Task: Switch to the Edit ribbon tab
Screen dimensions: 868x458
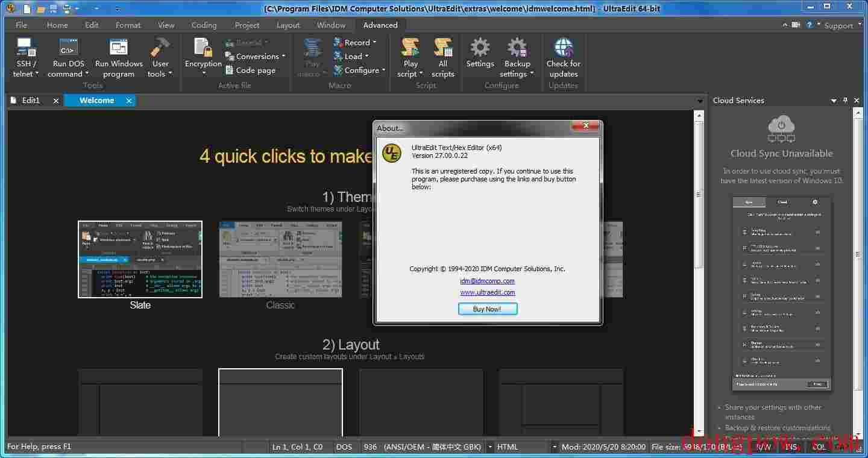Action: pyautogui.click(x=92, y=25)
